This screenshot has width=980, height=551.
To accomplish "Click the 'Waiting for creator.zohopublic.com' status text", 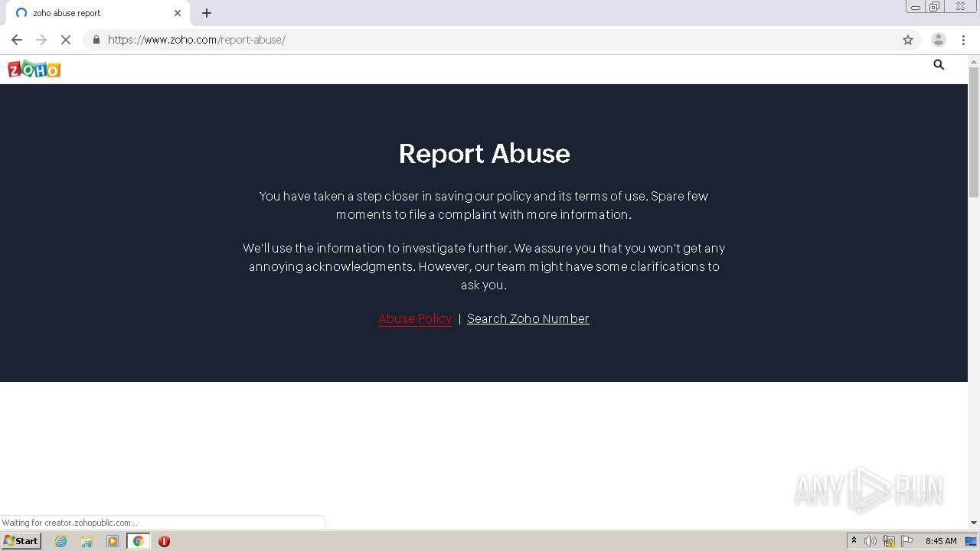I will (70, 523).
